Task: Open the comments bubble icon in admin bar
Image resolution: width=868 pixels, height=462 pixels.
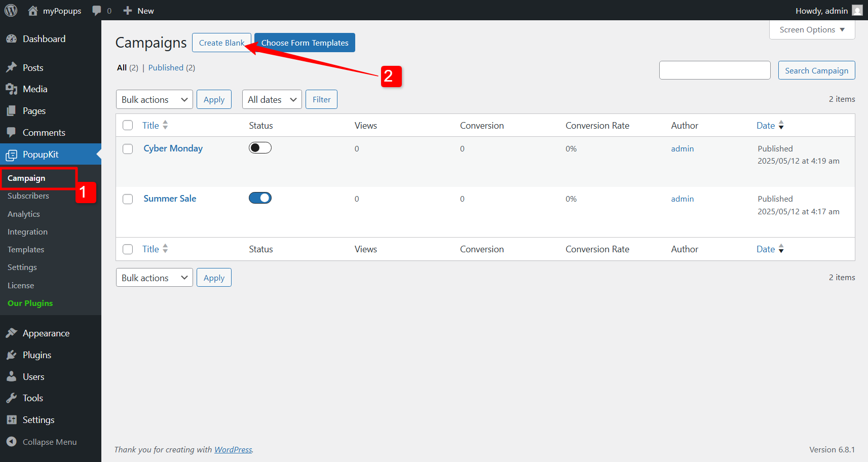Action: point(97,11)
